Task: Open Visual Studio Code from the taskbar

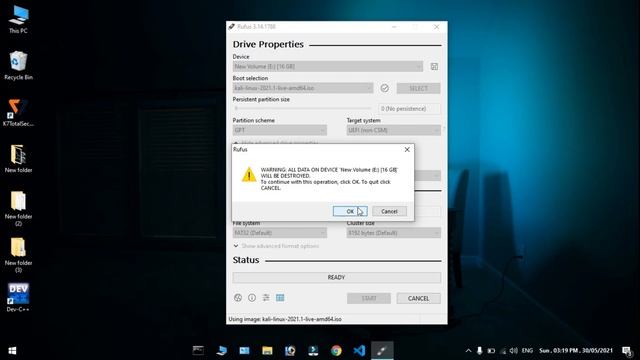Action: point(359,351)
